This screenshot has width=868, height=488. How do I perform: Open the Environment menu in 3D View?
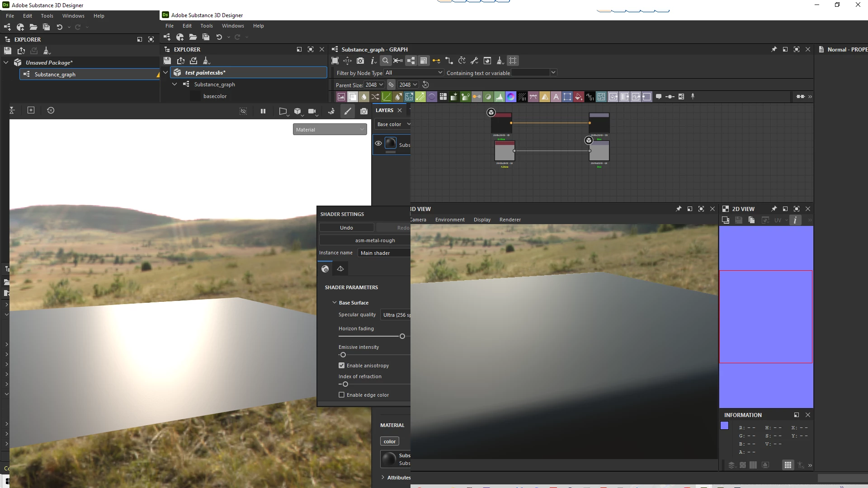pos(449,220)
